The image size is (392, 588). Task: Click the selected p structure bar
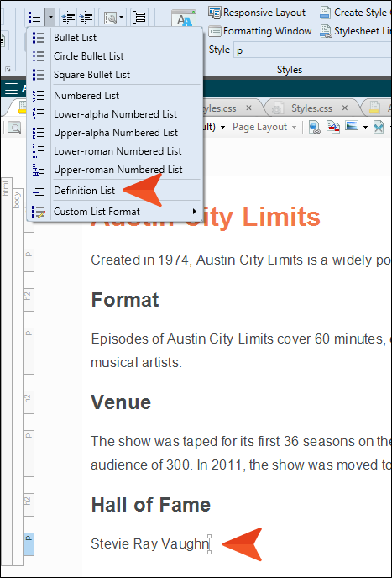[29, 544]
